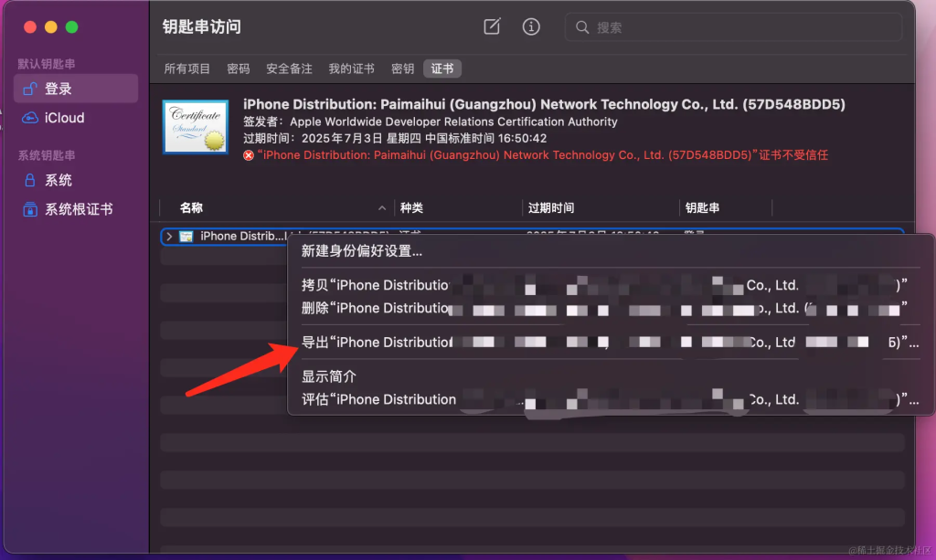Switch to 我的证书 tab
This screenshot has width=936, height=560.
click(351, 69)
